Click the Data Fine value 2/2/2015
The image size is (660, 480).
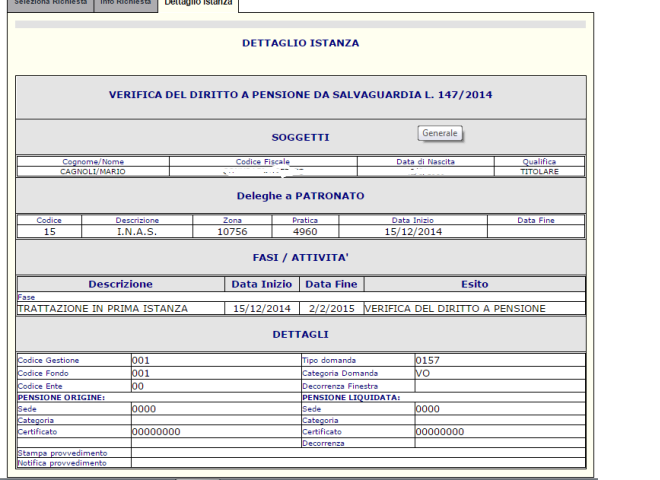click(x=330, y=308)
